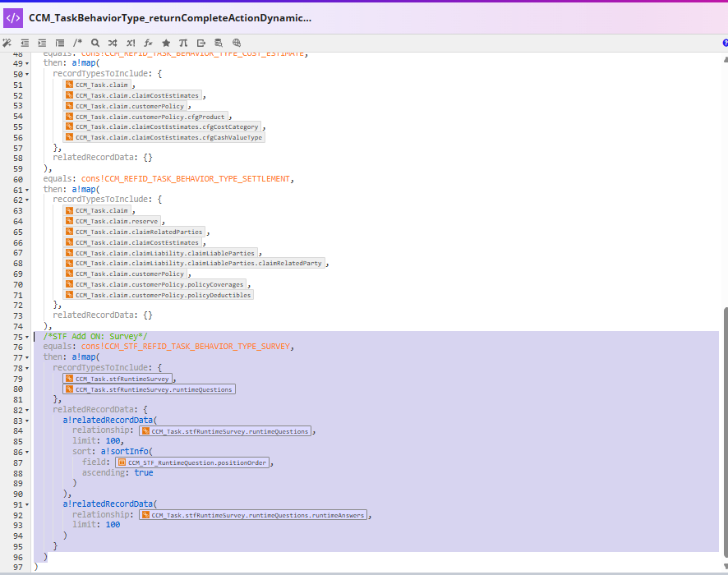The width and height of the screenshot is (728, 575).
Task: Click the outdent code toolbar icon
Action: [x=25, y=44]
